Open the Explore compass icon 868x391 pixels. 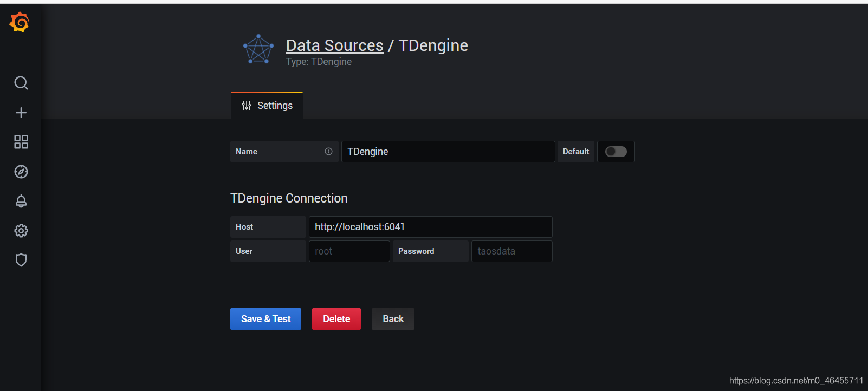(x=21, y=172)
